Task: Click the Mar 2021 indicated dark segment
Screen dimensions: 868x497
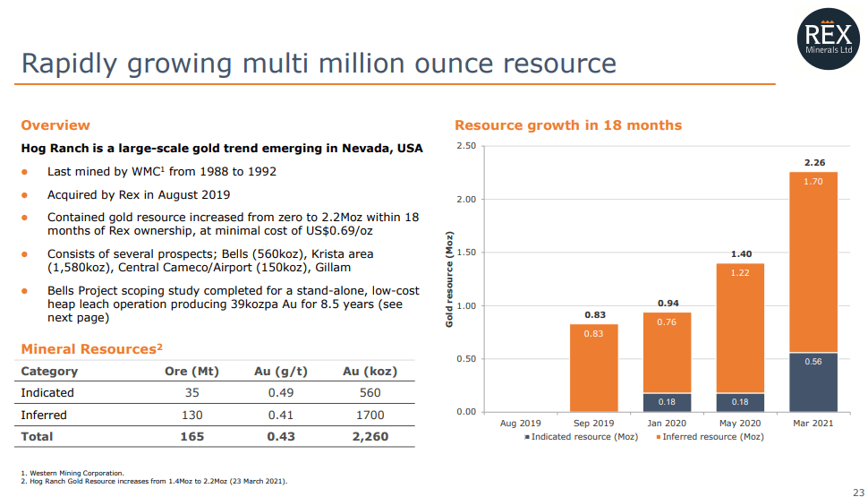Action: tap(813, 382)
